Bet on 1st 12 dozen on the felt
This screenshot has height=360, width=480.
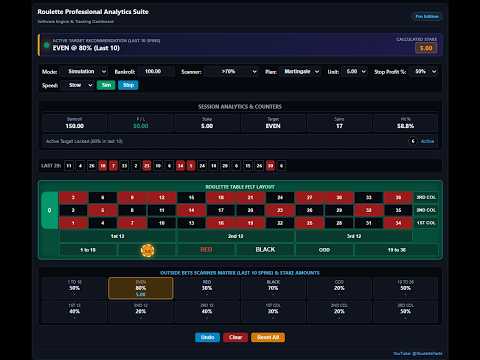pyautogui.click(x=118, y=236)
